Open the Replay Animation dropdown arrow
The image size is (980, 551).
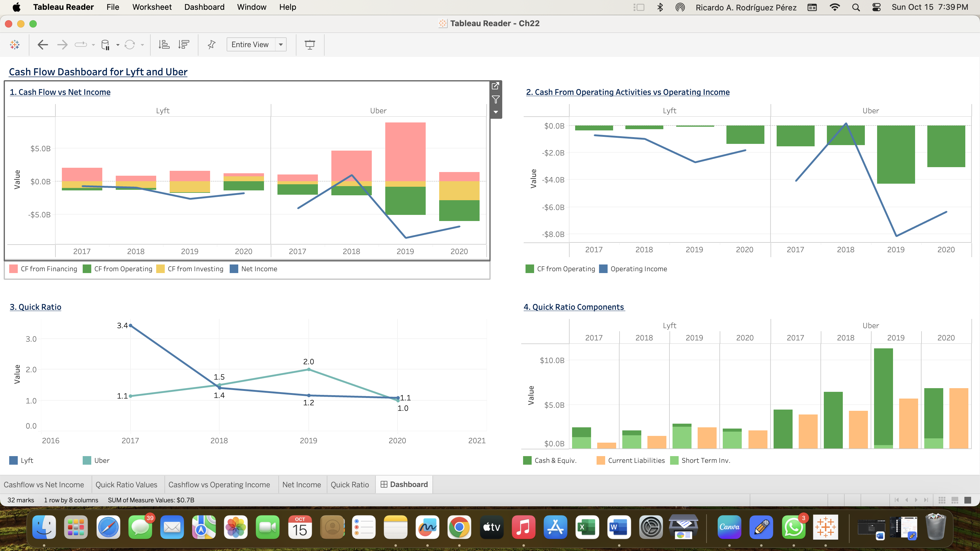[92, 44]
